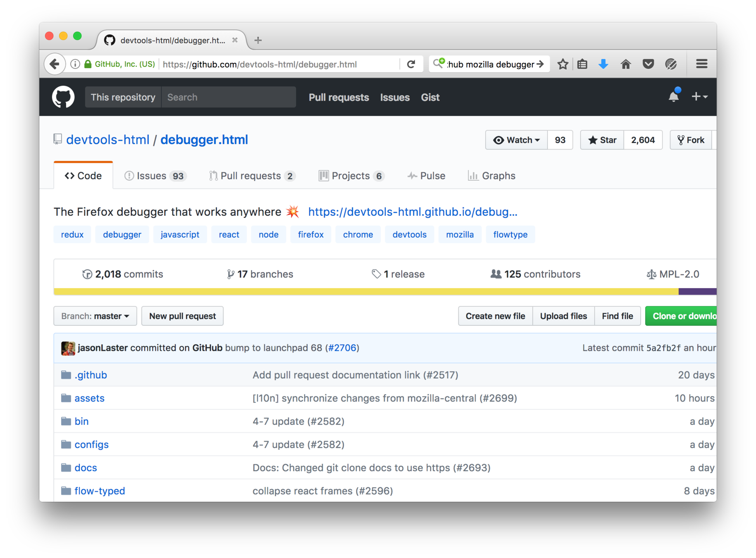Click the site info icon in address bar
756x558 pixels.
pyautogui.click(x=75, y=64)
